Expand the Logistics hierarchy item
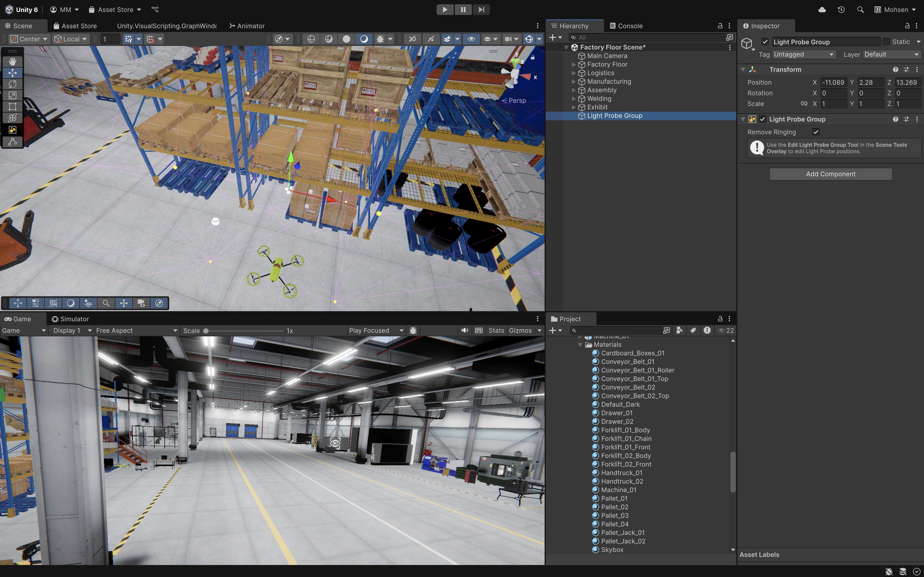The image size is (924, 577). [x=573, y=73]
